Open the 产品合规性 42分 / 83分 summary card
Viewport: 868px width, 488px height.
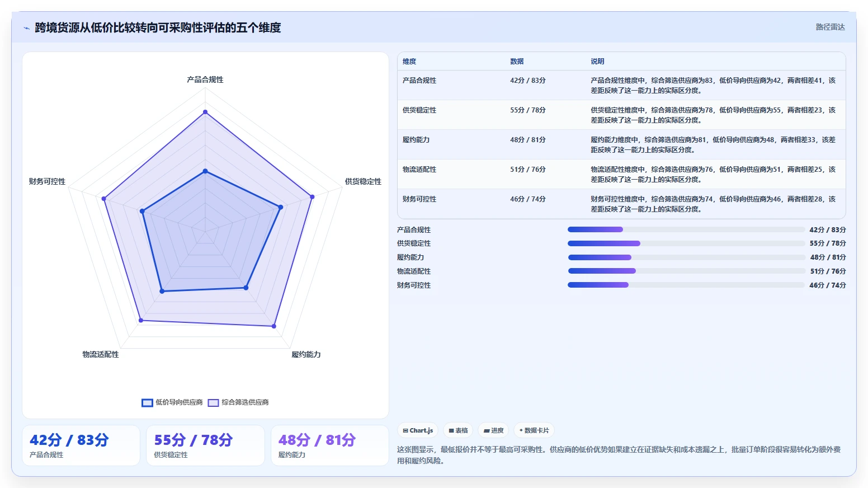click(81, 445)
